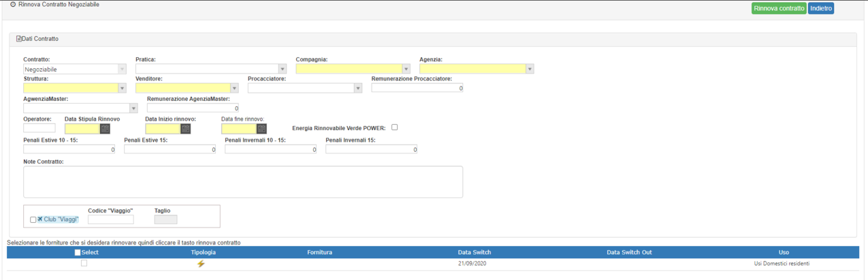Click the Dati Contratto panel icon

pyautogui.click(x=19, y=39)
